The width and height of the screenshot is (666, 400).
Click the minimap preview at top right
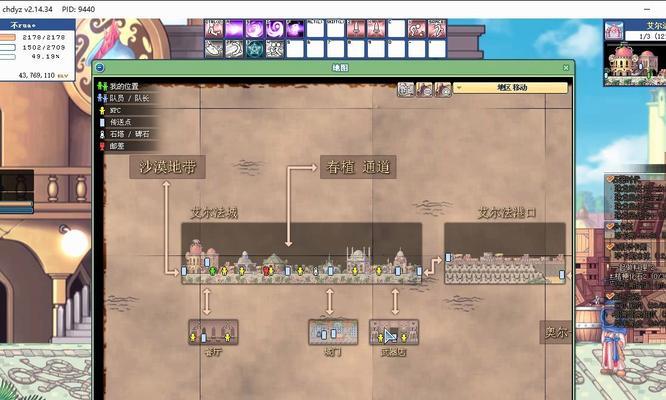click(x=635, y=64)
